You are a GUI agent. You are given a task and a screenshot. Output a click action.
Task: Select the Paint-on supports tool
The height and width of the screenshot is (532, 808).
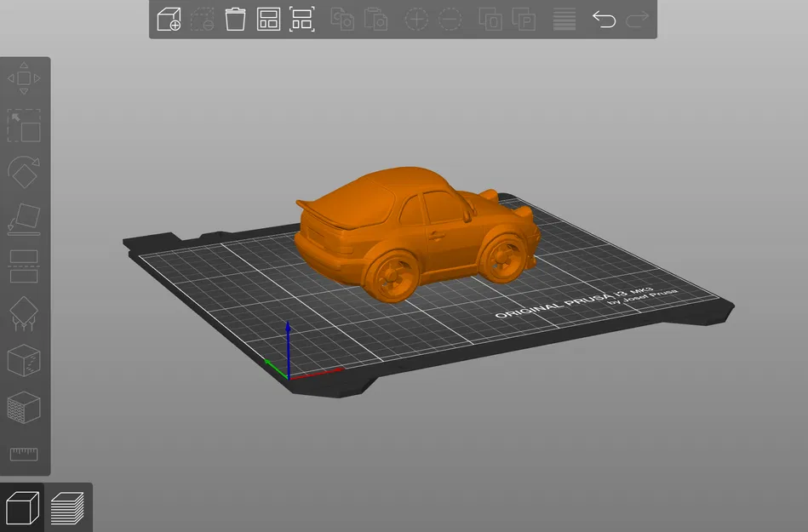tap(24, 313)
